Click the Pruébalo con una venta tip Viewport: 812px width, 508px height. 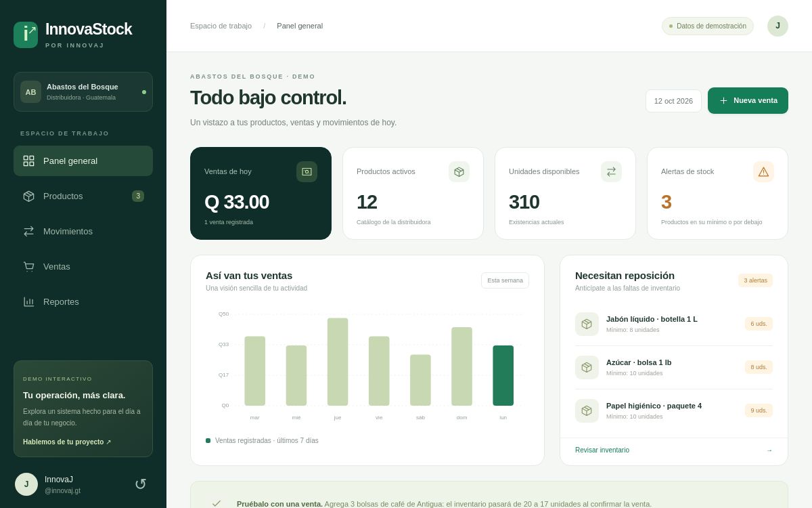444,504
